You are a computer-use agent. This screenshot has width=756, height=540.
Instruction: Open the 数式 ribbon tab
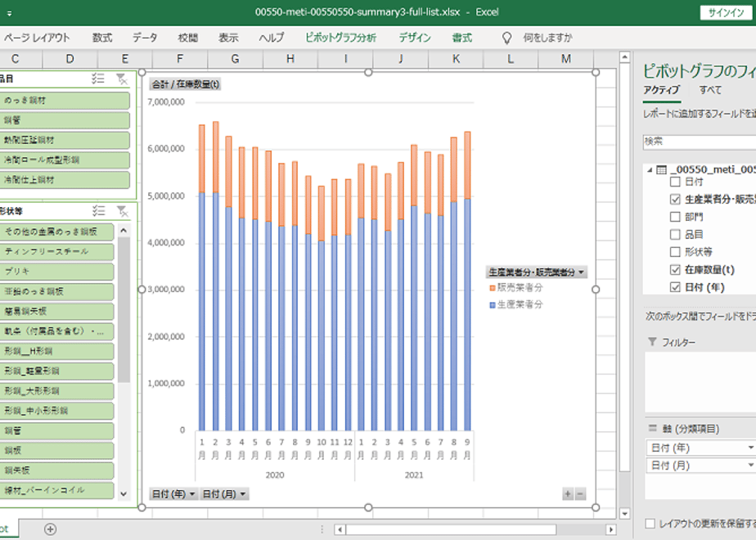102,38
